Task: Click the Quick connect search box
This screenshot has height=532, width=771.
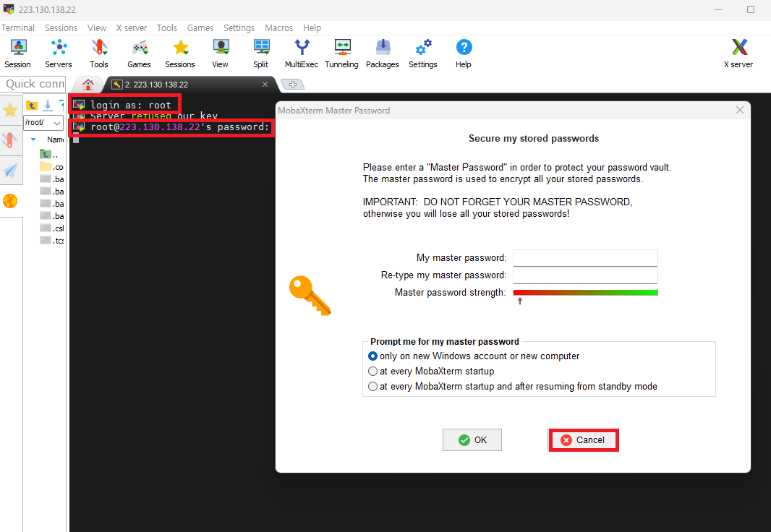Action: click(33, 84)
